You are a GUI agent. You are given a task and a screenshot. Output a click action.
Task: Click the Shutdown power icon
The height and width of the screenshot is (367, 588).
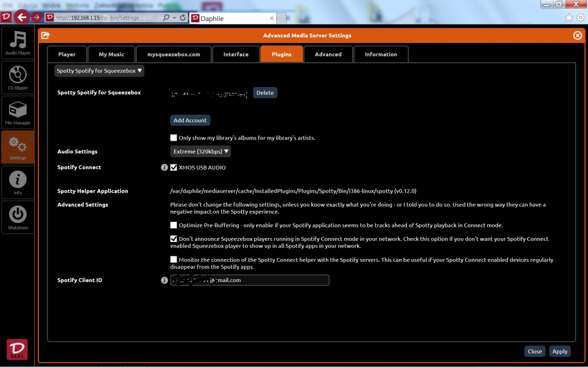tap(18, 217)
